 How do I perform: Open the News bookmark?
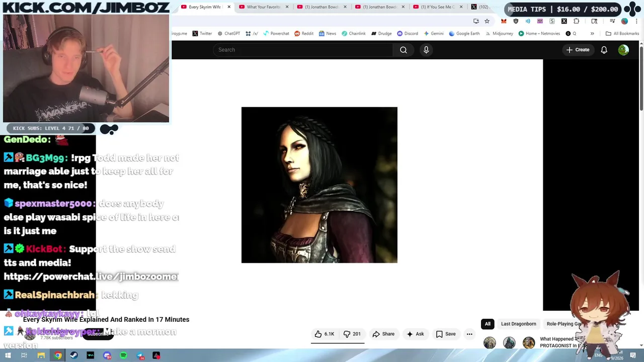(327, 34)
